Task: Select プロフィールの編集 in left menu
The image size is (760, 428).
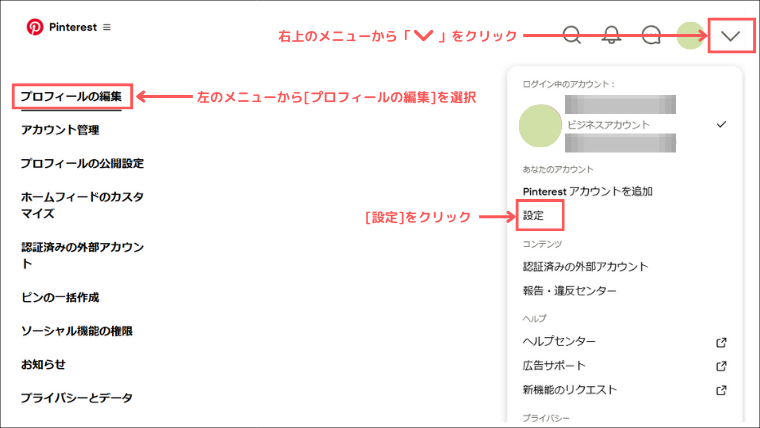Action: 71,96
